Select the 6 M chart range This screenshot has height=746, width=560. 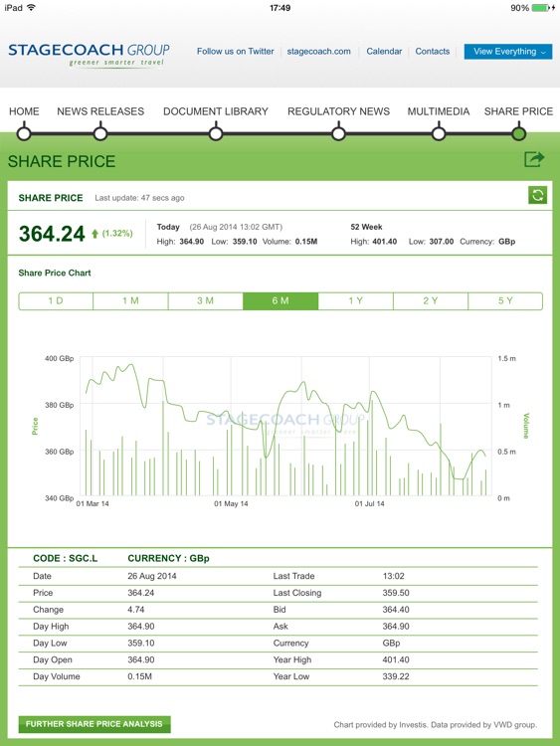280,300
